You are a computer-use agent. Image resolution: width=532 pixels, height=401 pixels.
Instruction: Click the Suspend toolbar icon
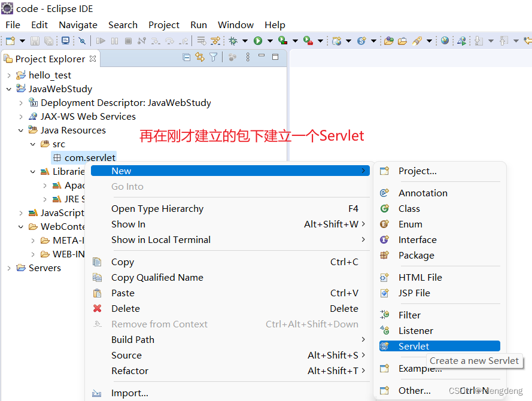115,41
